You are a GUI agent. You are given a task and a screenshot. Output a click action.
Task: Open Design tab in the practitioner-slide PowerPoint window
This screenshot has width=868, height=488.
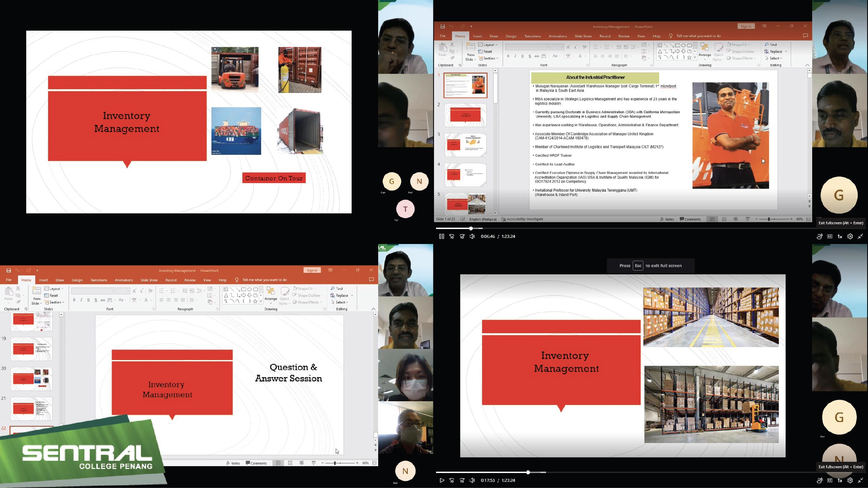tap(511, 36)
